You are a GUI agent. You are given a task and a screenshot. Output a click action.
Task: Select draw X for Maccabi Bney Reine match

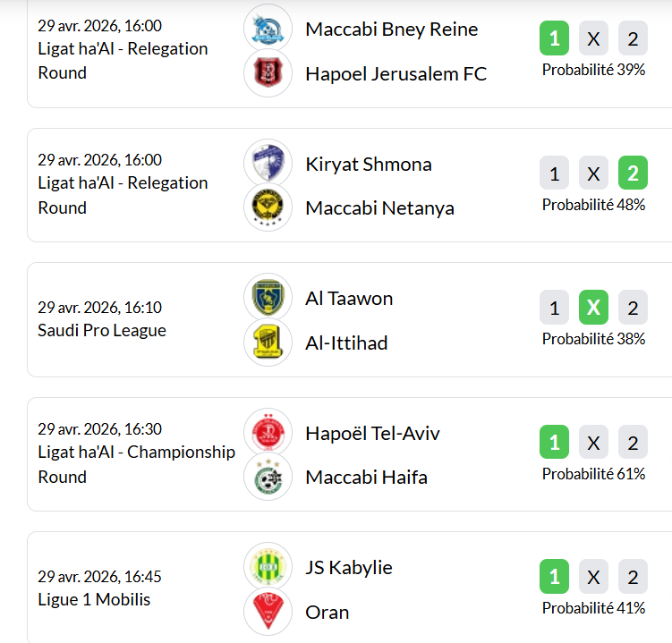click(593, 39)
